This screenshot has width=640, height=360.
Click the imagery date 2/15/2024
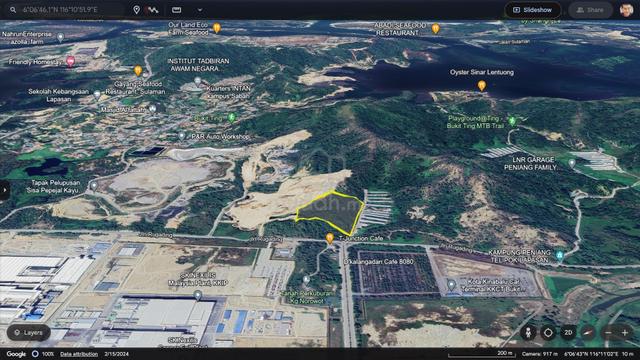pos(116,354)
